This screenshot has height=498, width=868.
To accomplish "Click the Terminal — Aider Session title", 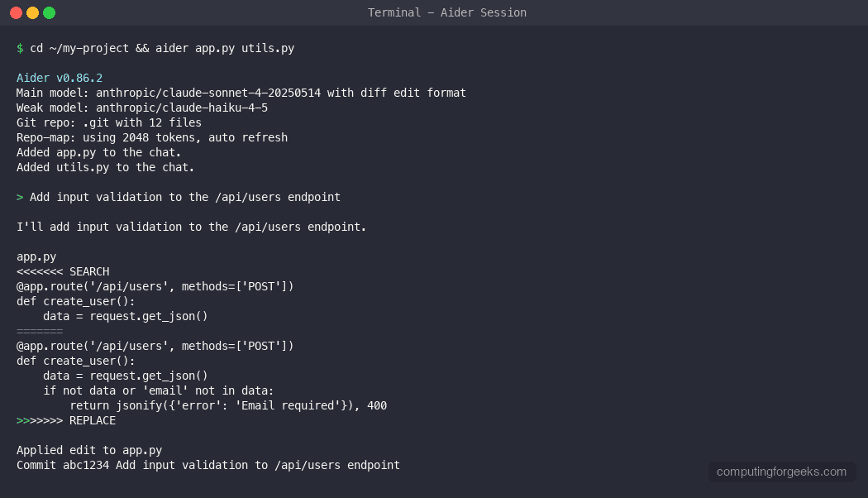I will 446,12.
